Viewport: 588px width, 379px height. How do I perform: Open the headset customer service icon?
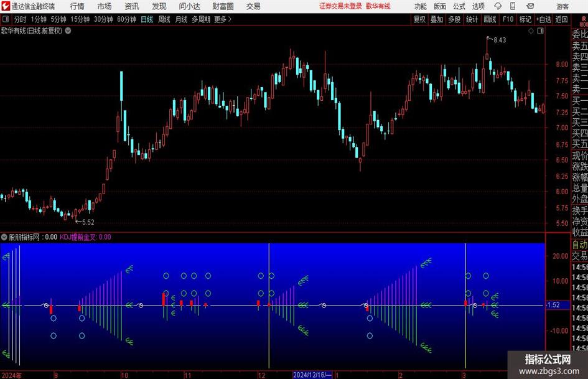click(498, 6)
